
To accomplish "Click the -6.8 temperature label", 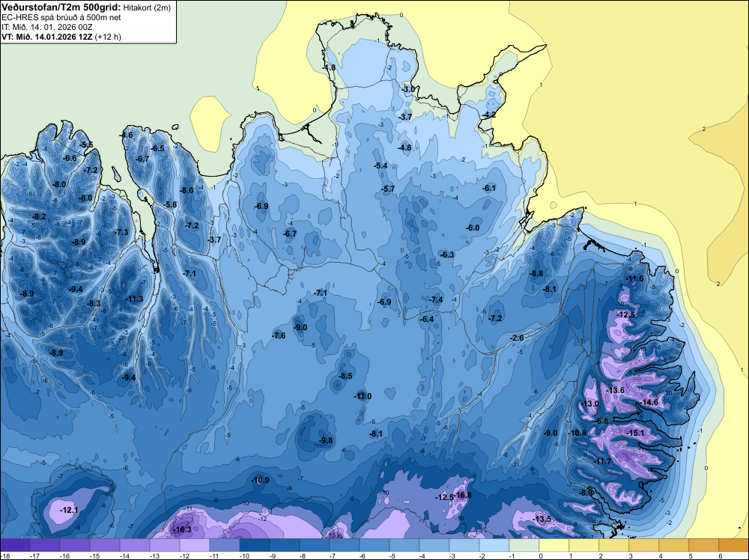I will tap(603, 421).
